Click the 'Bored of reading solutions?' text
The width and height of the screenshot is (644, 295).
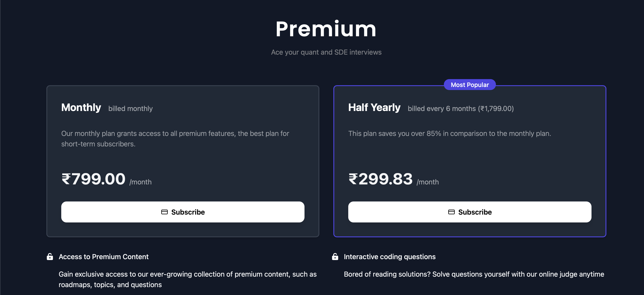pyautogui.click(x=474, y=274)
